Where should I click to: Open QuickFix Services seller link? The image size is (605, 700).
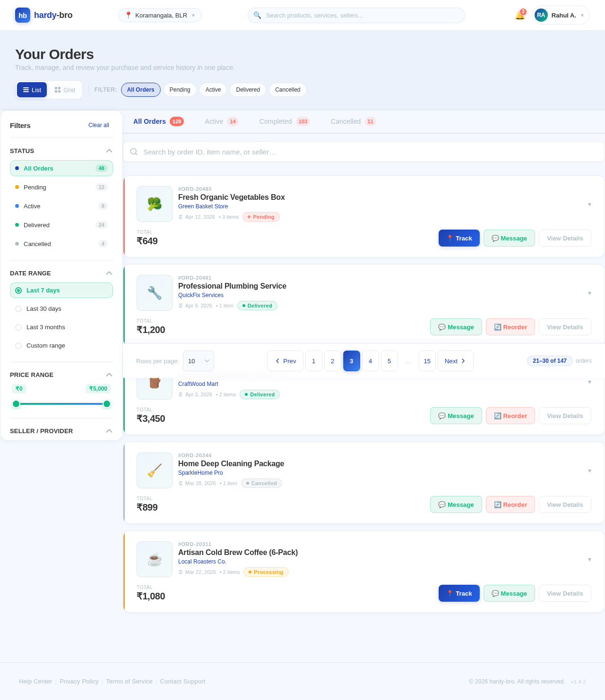pos(201,295)
